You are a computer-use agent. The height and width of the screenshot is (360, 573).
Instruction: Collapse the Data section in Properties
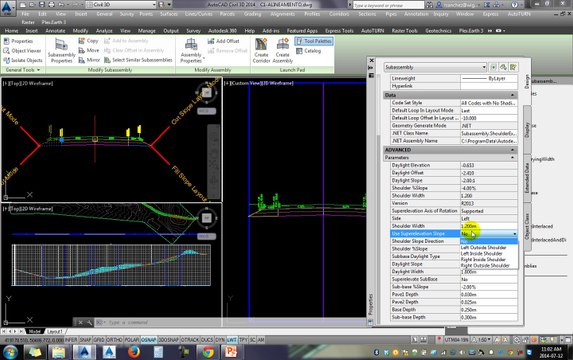512,95
